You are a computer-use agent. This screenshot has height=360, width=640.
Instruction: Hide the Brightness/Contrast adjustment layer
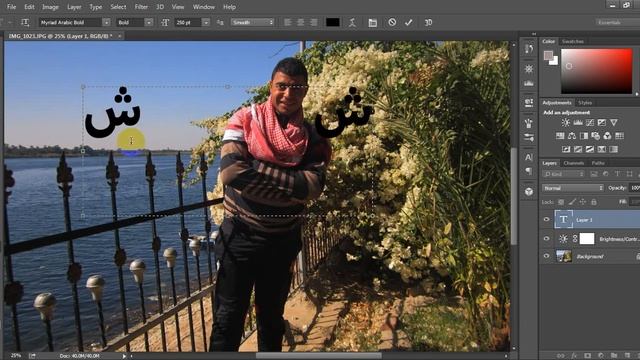[x=547, y=239]
